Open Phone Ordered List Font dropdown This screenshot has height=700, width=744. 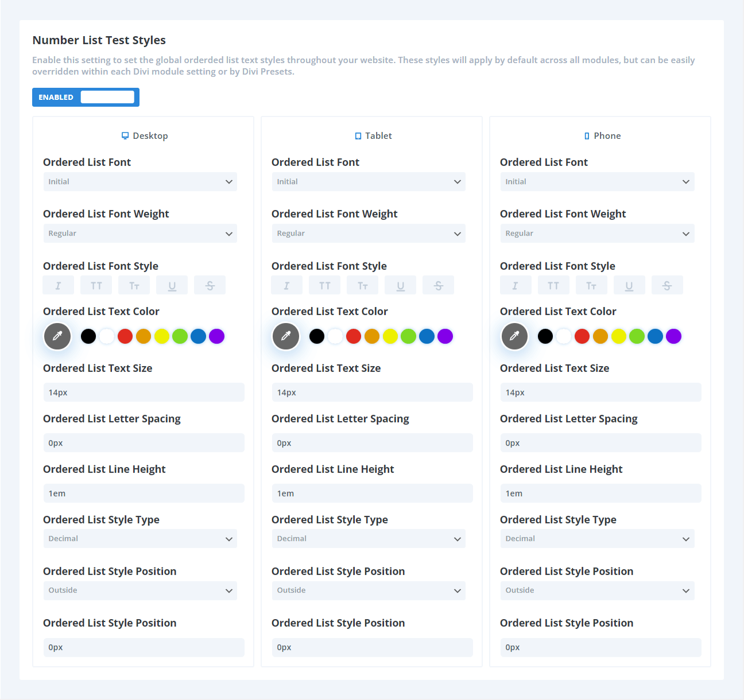click(x=597, y=182)
